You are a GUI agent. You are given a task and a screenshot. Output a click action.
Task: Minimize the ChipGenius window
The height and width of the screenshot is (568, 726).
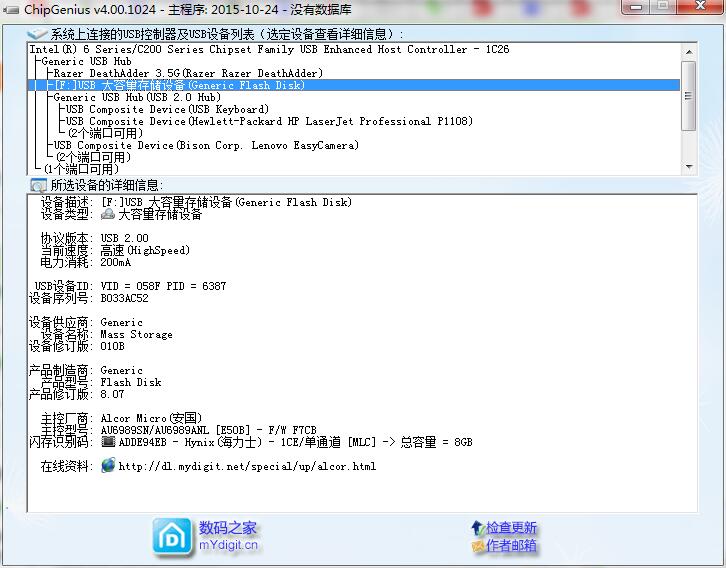[x=636, y=7]
